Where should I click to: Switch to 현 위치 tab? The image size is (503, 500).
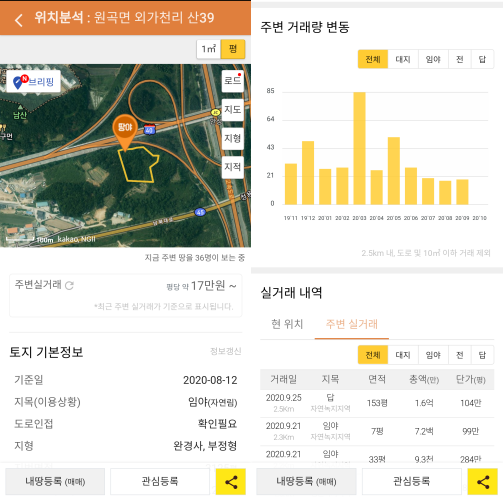(x=287, y=324)
